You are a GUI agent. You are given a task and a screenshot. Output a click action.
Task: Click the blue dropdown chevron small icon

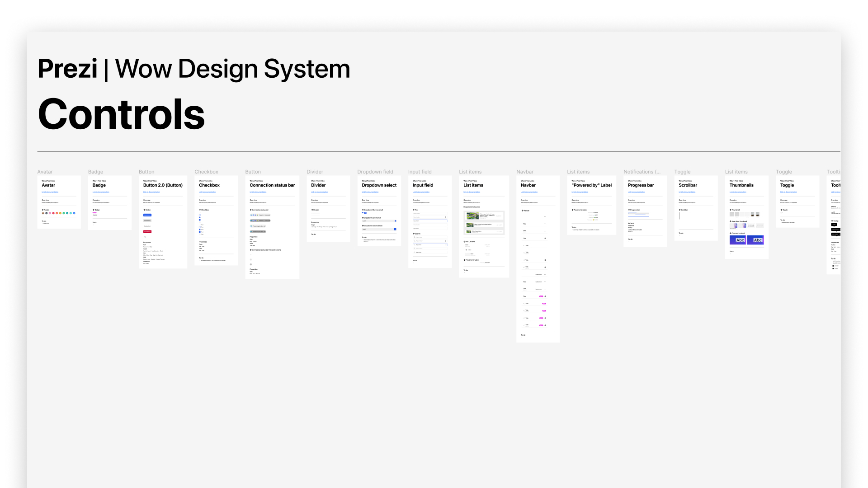tap(363, 213)
